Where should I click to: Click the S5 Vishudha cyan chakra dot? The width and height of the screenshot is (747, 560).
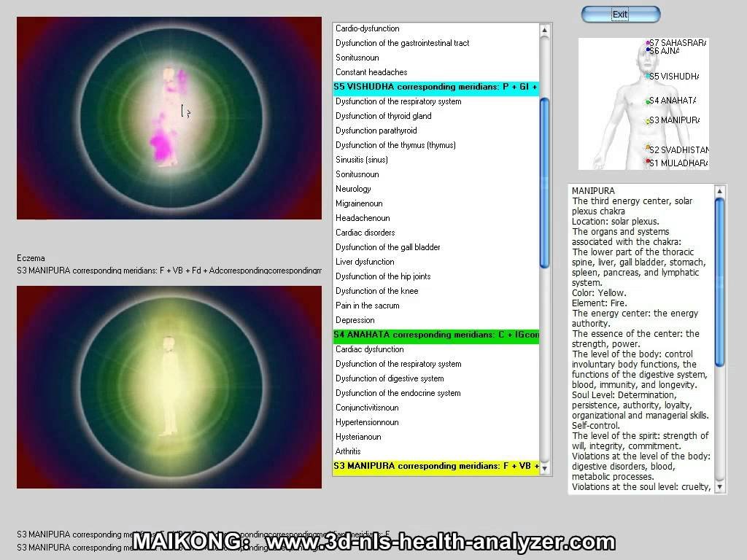coord(648,76)
